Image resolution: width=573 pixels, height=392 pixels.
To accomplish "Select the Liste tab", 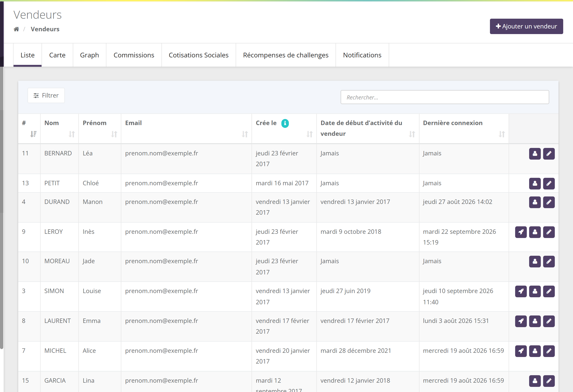I will point(28,55).
